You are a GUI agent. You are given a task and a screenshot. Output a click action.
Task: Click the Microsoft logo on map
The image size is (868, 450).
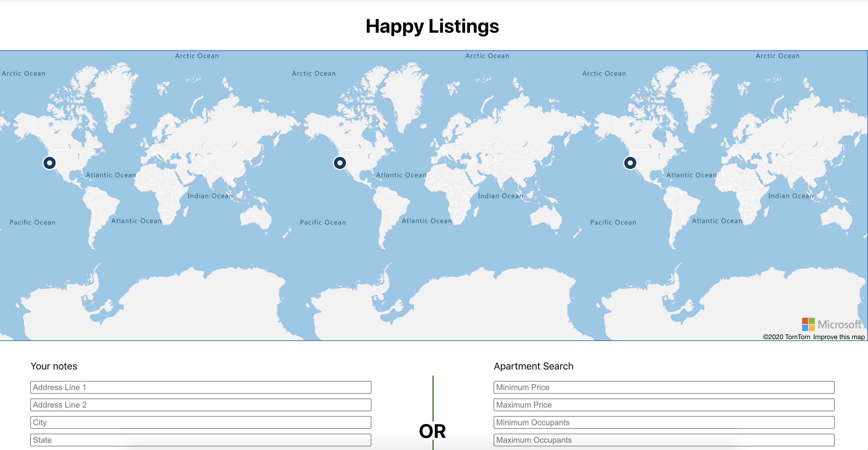point(831,324)
